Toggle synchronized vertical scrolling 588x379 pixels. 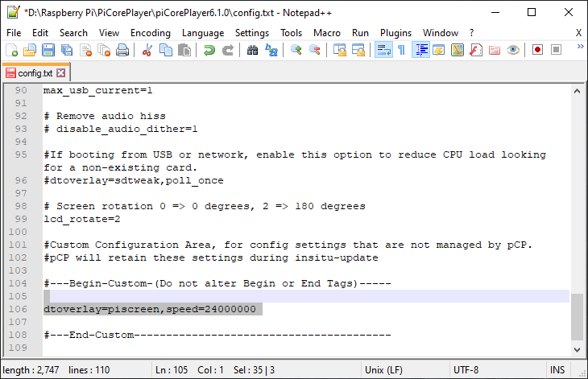(x=340, y=50)
